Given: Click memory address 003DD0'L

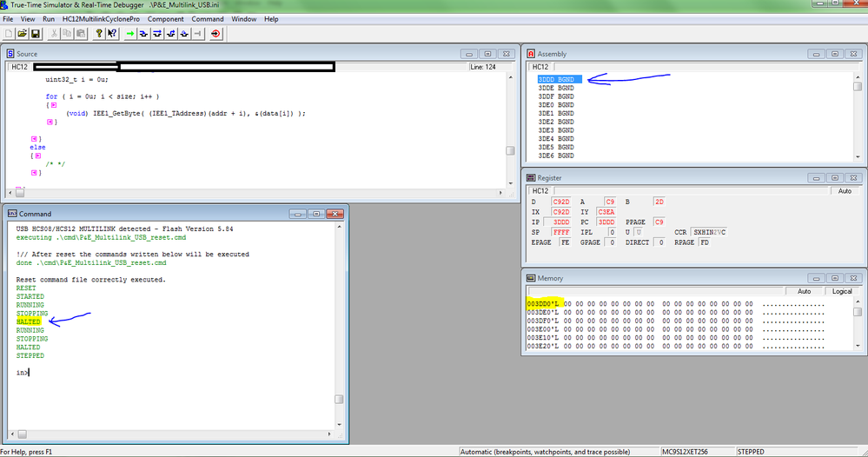Looking at the screenshot, I should [543, 304].
